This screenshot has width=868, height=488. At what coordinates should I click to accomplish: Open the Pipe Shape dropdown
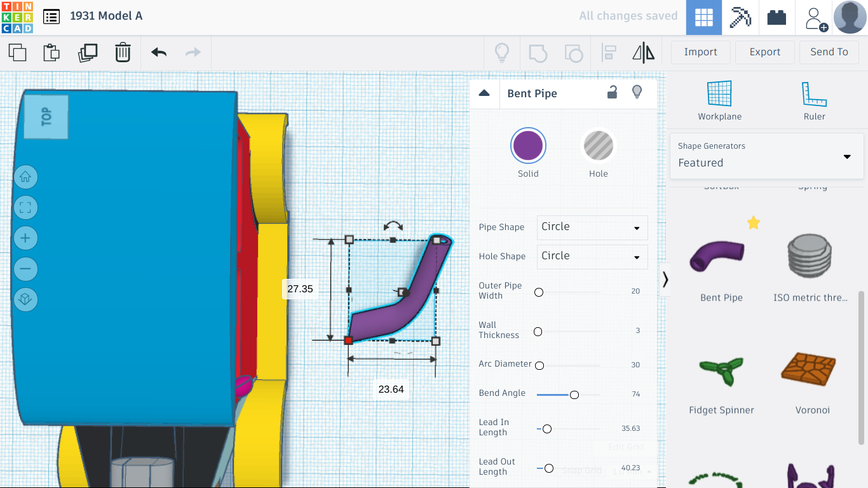592,227
